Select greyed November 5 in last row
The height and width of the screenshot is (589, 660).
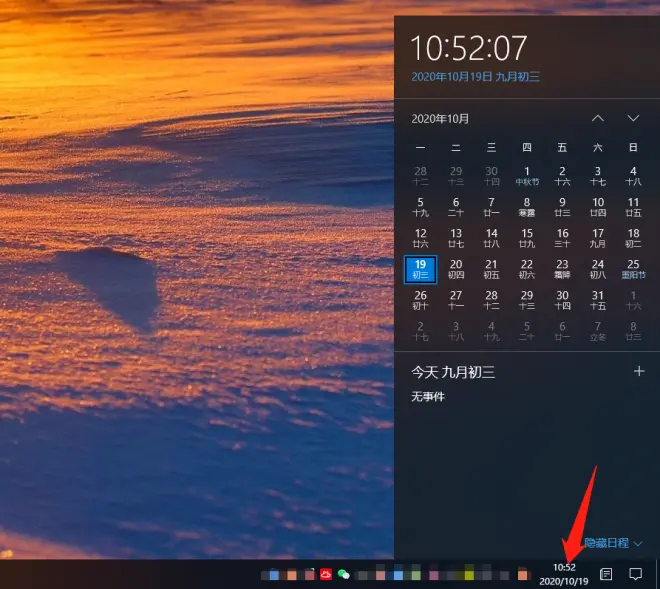527,331
